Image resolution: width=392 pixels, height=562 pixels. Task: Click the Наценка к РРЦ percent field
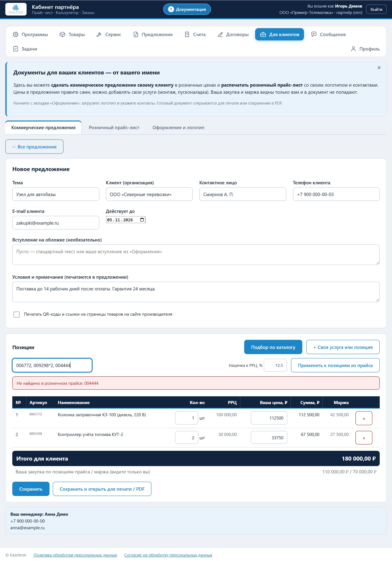tap(275, 365)
